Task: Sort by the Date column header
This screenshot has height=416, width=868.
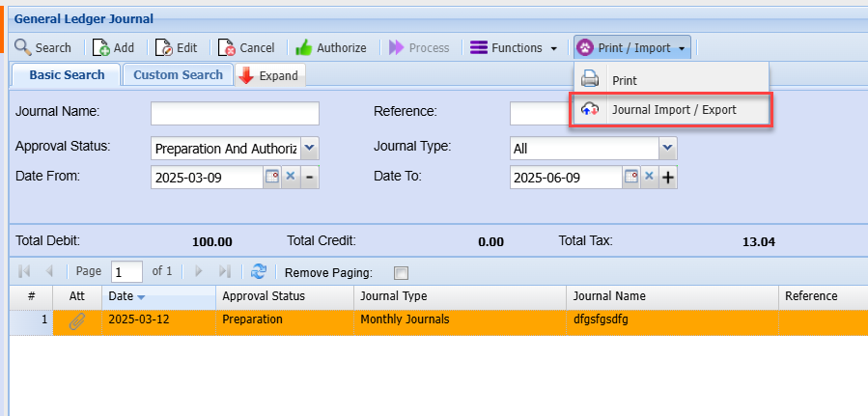Action: tap(159, 296)
